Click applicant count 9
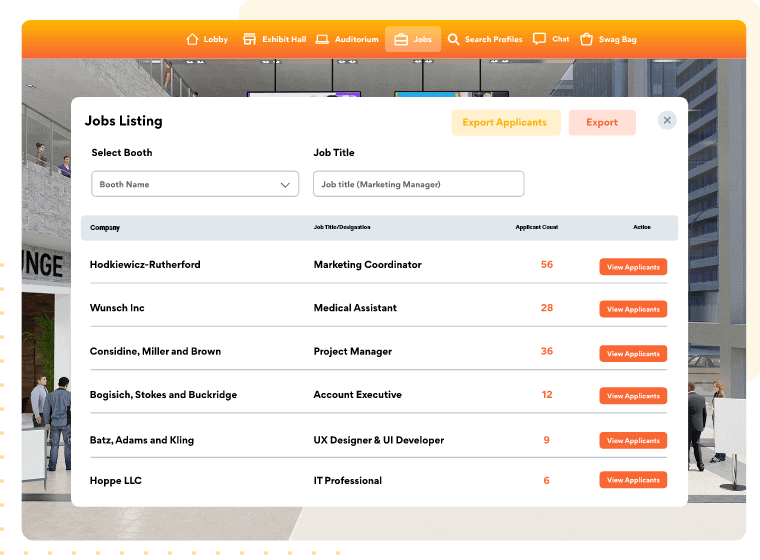This screenshot has width=760, height=560. point(546,440)
